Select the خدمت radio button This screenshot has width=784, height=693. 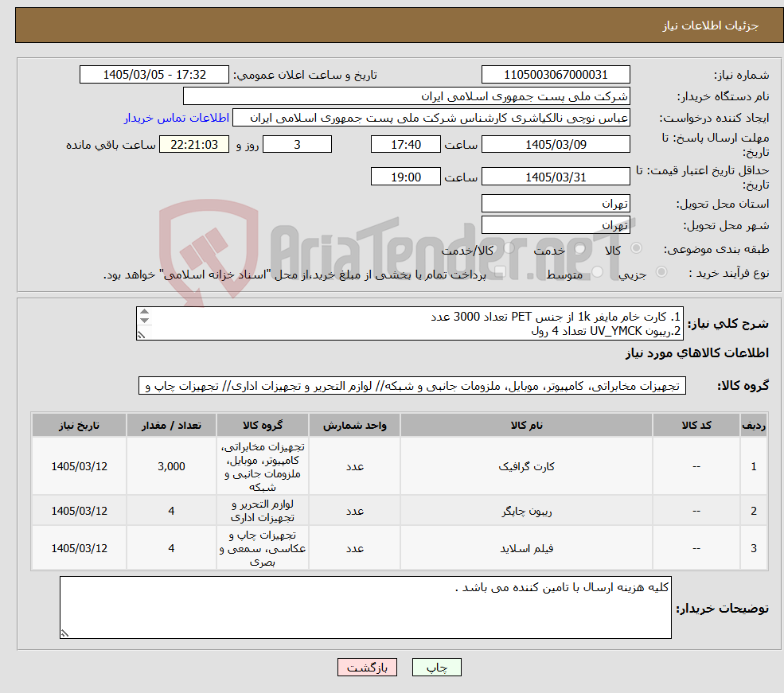coord(580,247)
